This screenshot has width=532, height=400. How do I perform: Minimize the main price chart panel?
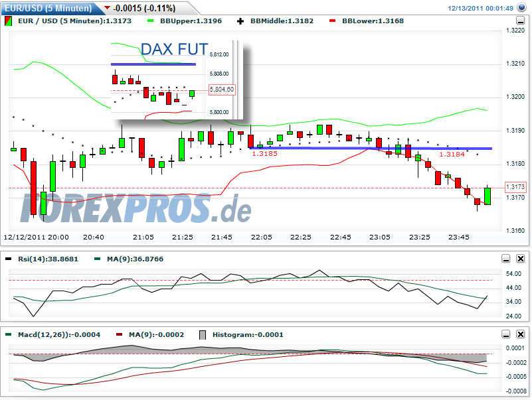tap(520, 21)
